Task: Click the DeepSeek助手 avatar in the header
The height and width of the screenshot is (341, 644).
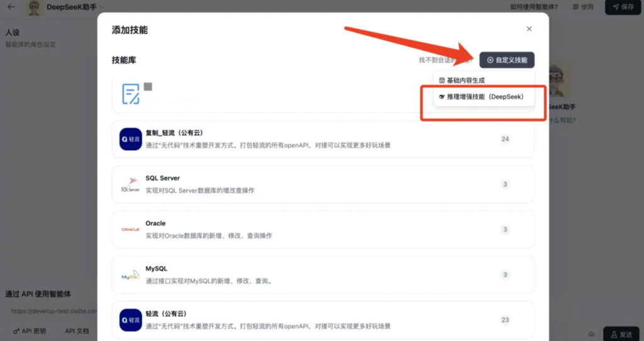Action: point(34,8)
